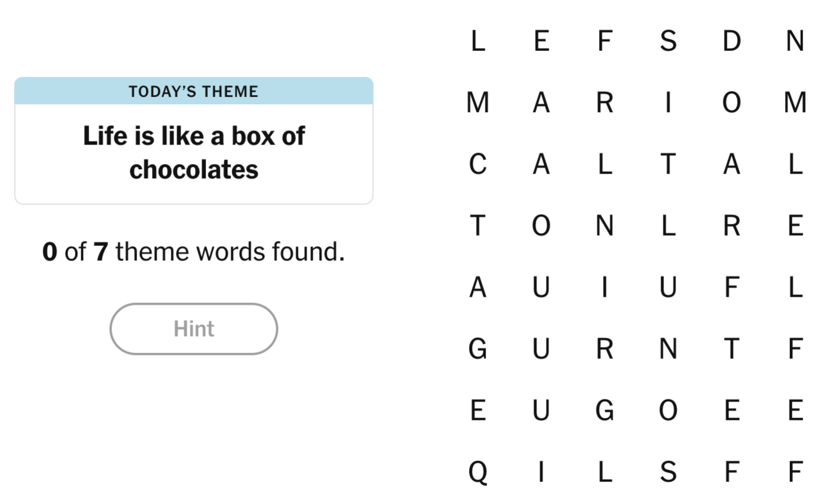This screenshot has width=831, height=504.
Task: Choose the letter N in the TONLRE row
Action: pyautogui.click(x=605, y=225)
